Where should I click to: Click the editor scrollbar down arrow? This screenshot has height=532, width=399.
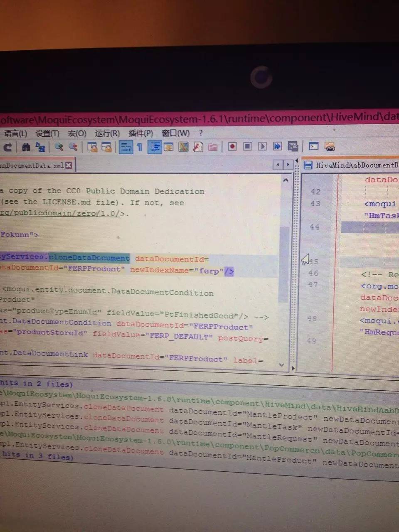pos(282,365)
